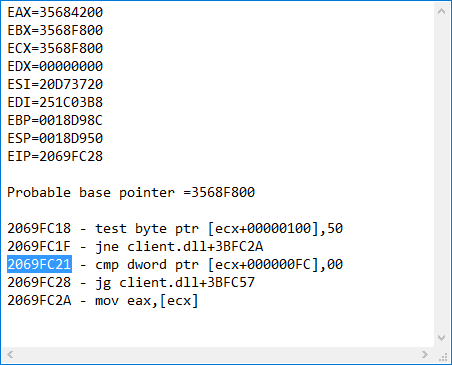Screen dimensions: 452x365
Task: Click the resize grip in bottom corner
Action: coord(443,357)
